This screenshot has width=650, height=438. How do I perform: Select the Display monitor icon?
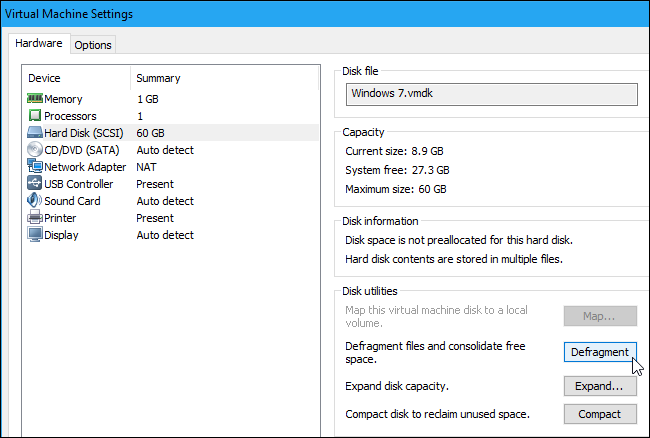35,235
